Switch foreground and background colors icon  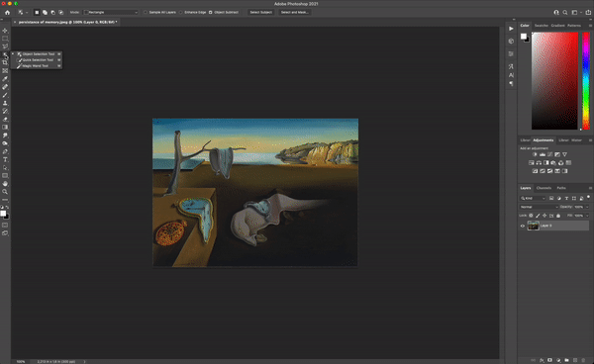pyautogui.click(x=8, y=207)
